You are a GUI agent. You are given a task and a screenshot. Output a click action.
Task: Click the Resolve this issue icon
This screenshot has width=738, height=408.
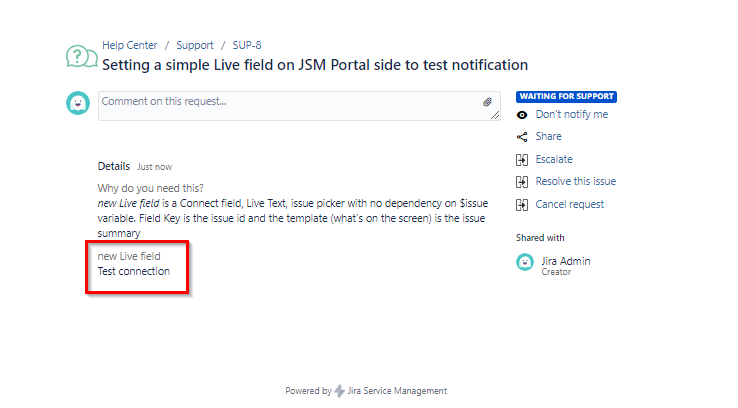[522, 182]
